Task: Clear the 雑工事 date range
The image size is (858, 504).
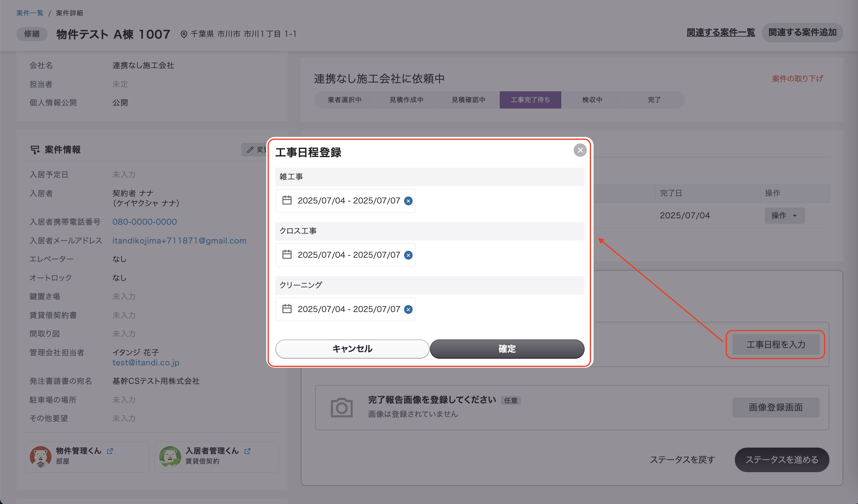Action: tap(408, 201)
